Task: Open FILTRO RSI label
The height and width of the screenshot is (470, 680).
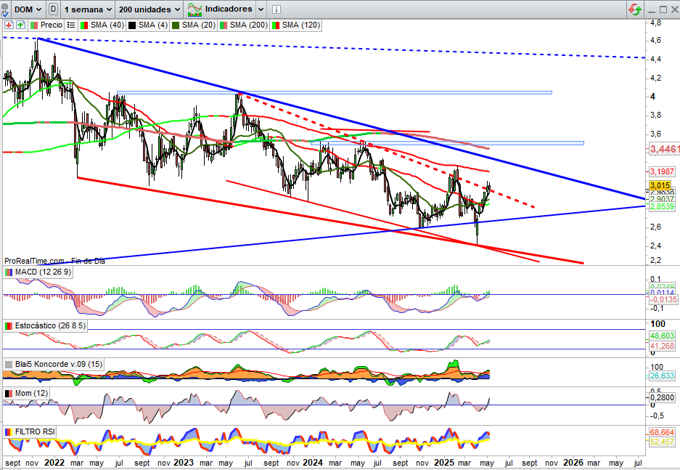Action: pyautogui.click(x=35, y=431)
